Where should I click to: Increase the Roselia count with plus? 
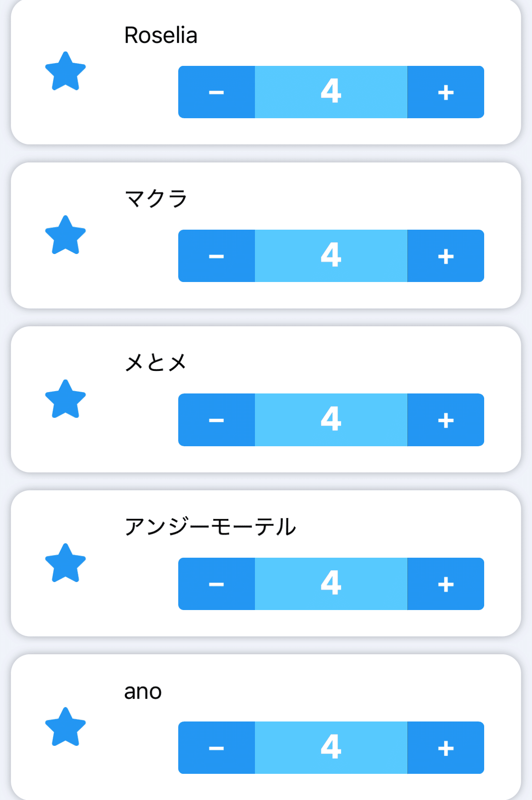tap(445, 92)
